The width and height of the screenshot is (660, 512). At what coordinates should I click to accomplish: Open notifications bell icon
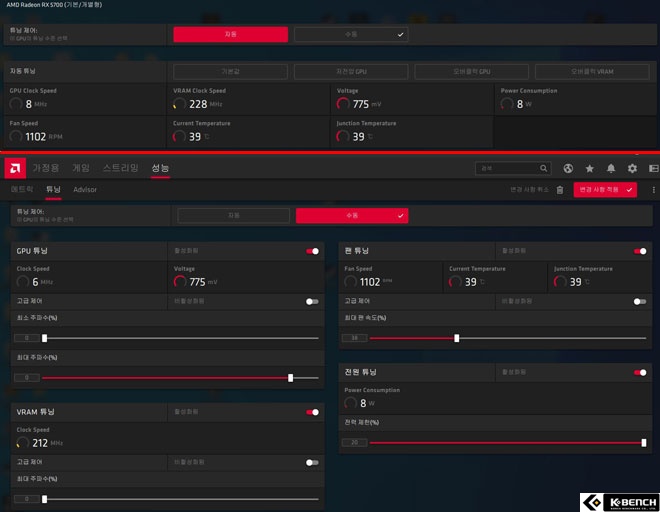click(x=611, y=168)
